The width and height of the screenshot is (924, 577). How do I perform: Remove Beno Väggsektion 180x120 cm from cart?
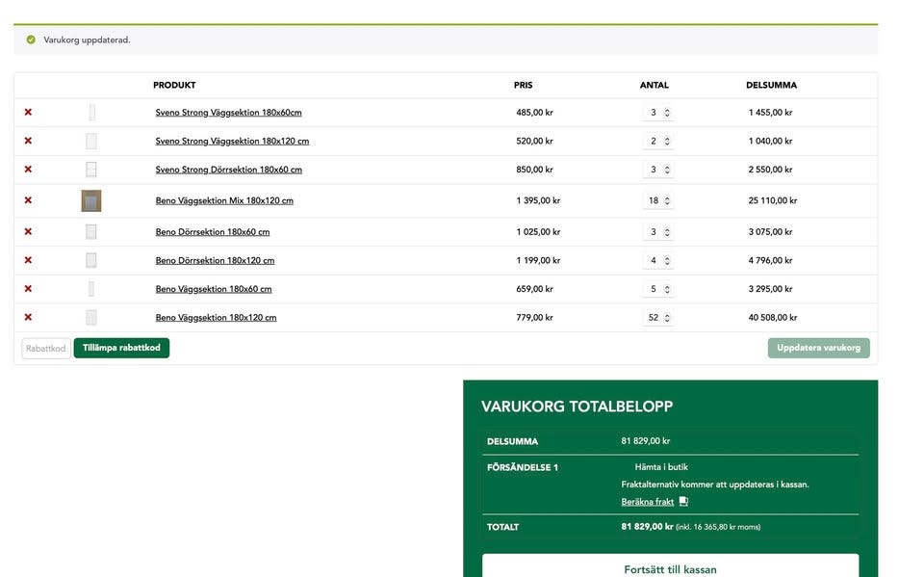[x=28, y=318]
